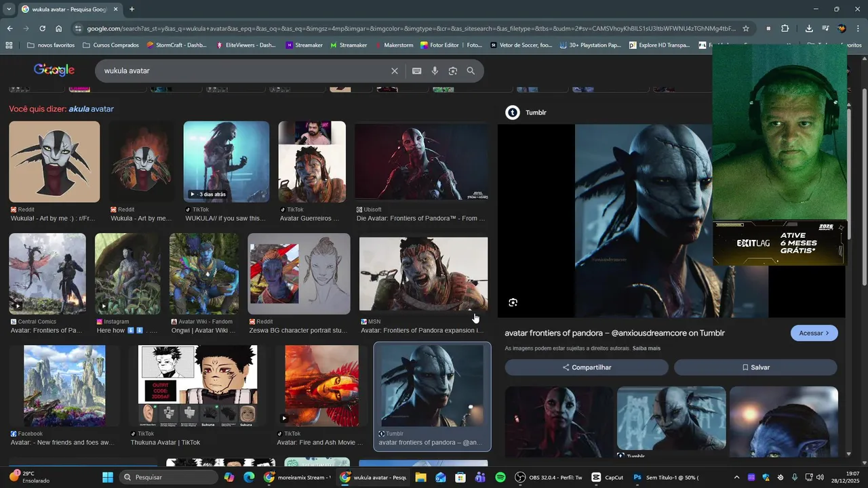Bookmark this page with the star icon
Image resolution: width=868 pixels, height=488 pixels.
click(746, 28)
